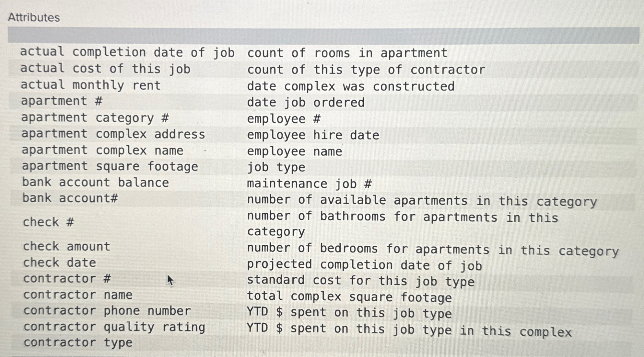Select 'total complex square footage' attribute
The height and width of the screenshot is (357, 644).
click(x=349, y=297)
